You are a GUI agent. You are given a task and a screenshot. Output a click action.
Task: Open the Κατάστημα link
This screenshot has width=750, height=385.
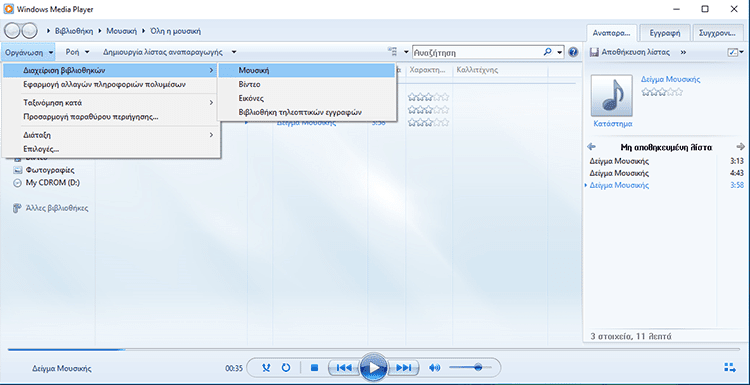613,124
